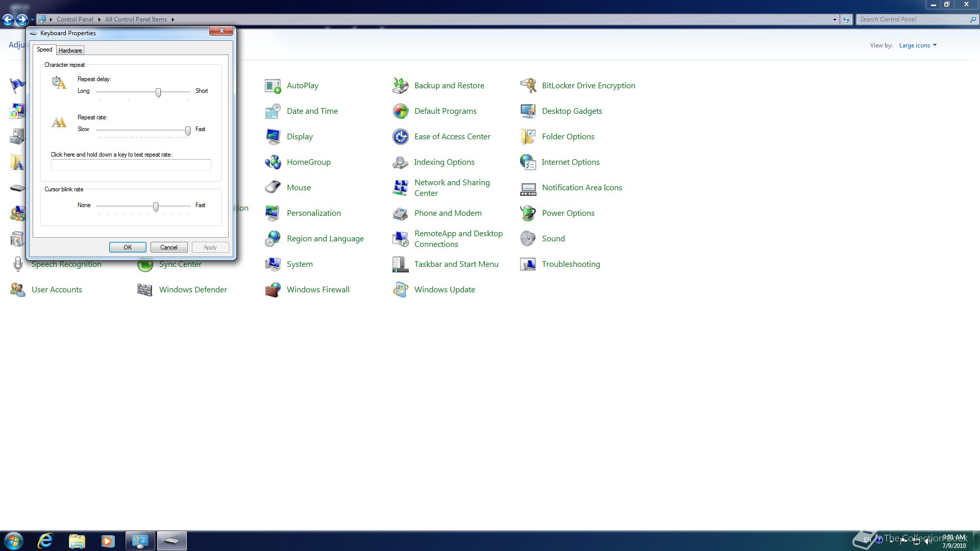Click the User Accounts icon

(x=18, y=290)
